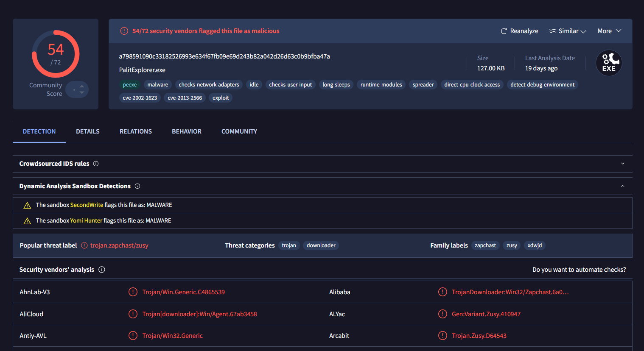
Task: Select the cve-2013-2566 tag
Action: [x=185, y=98]
